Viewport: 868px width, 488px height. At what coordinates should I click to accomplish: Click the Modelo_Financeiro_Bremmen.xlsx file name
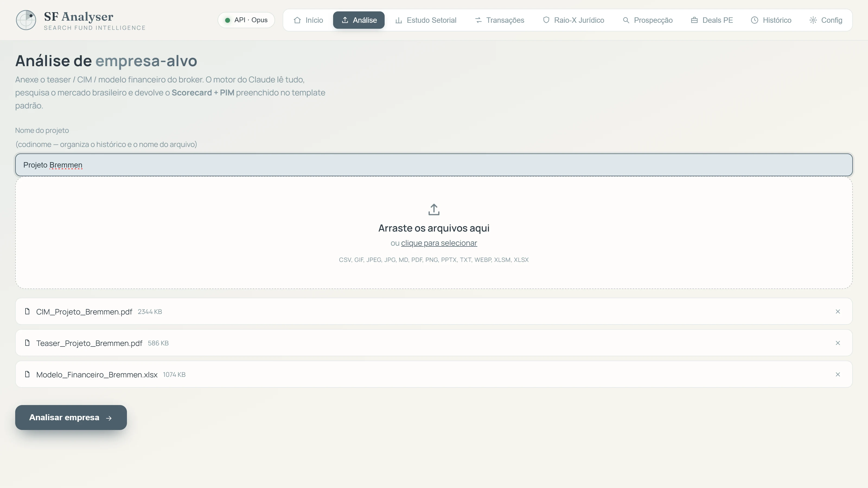(x=97, y=375)
